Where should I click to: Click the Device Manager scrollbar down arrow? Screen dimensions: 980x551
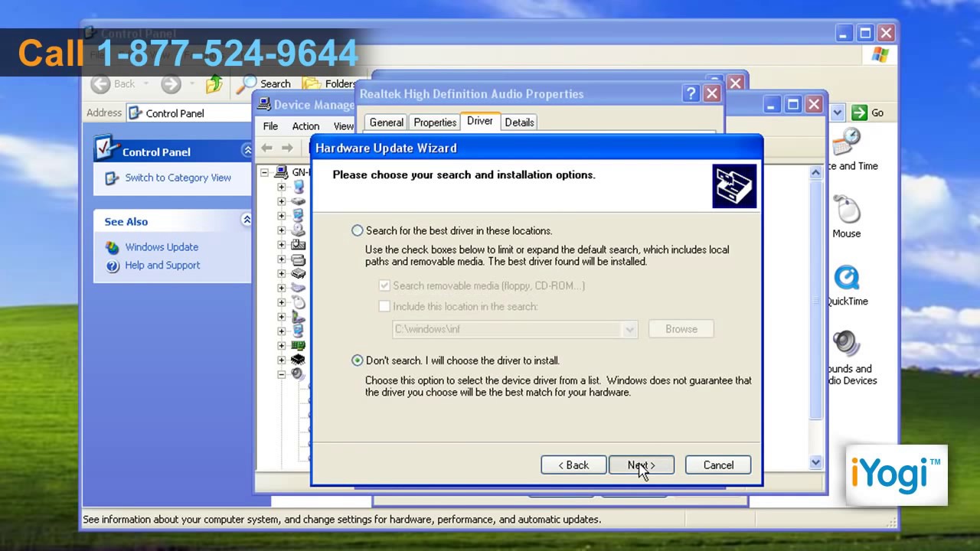coord(815,462)
